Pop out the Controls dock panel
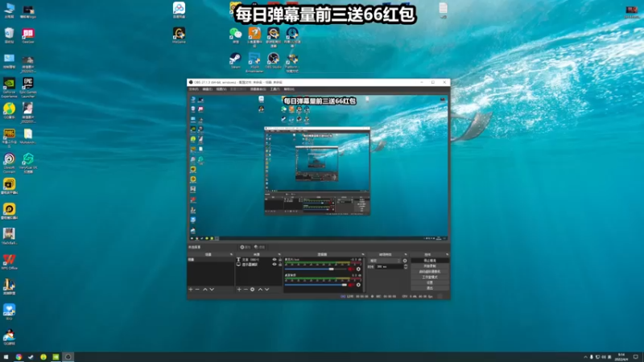The width and height of the screenshot is (644, 362). (448, 254)
